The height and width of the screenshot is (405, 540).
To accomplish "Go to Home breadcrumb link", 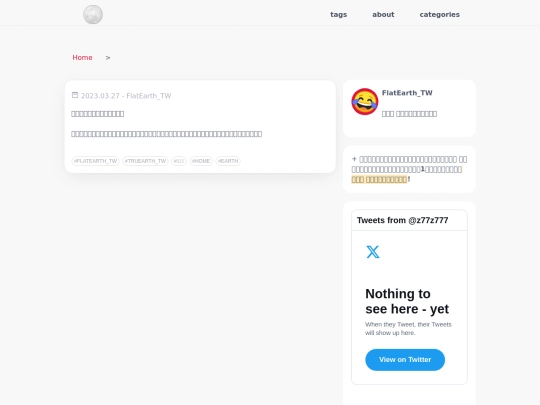I will point(82,58).
